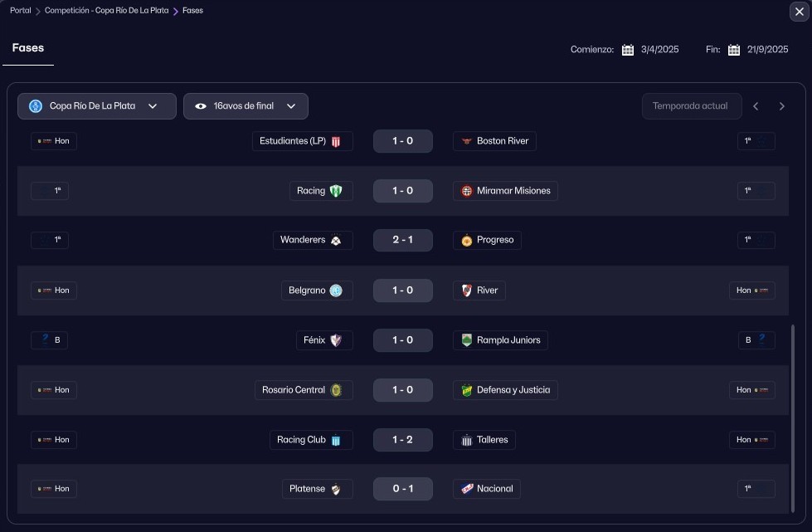Click the Talleres club crest
The image size is (812, 532).
click(467, 440)
